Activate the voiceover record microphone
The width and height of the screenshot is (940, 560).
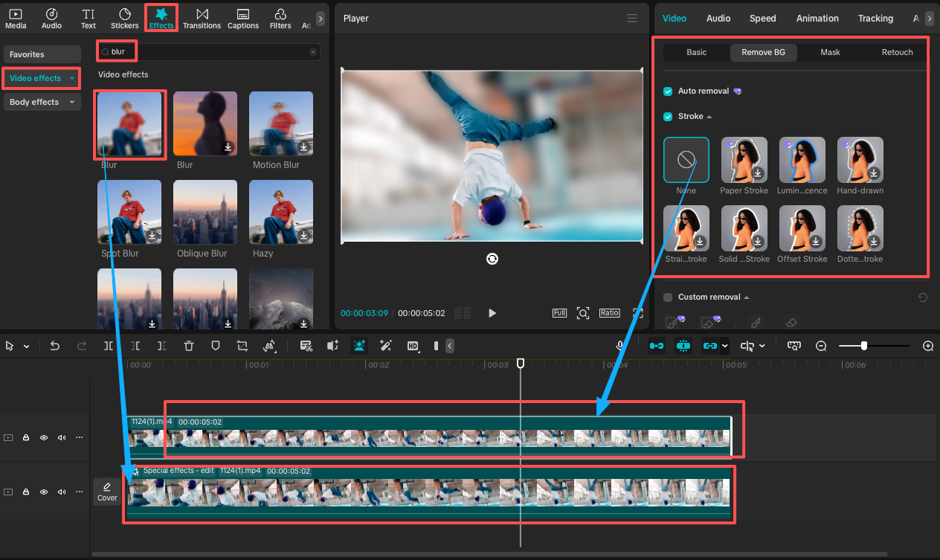pos(619,345)
